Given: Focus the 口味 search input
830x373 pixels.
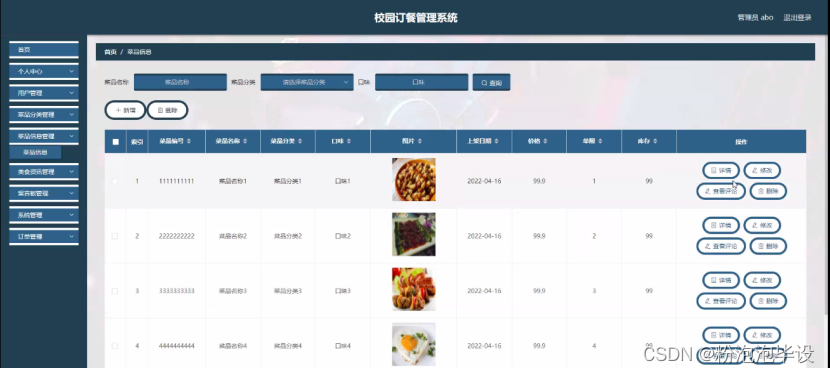Looking at the screenshot, I should (421, 83).
